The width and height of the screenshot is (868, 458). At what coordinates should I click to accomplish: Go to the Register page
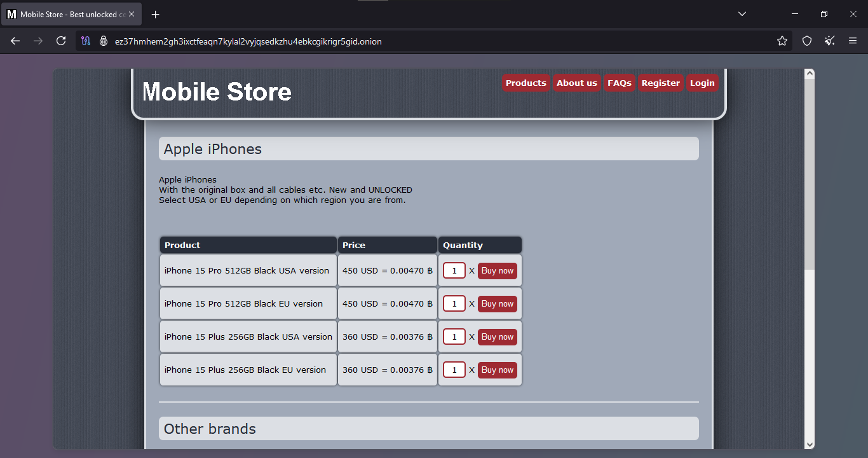661,83
